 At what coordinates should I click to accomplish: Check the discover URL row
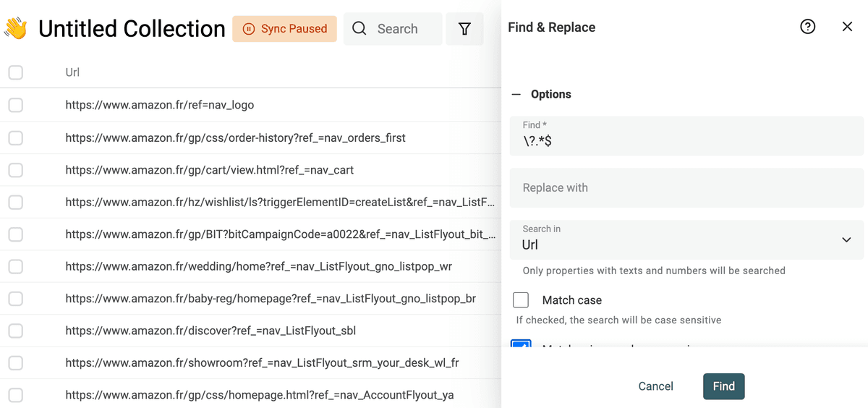(15, 331)
